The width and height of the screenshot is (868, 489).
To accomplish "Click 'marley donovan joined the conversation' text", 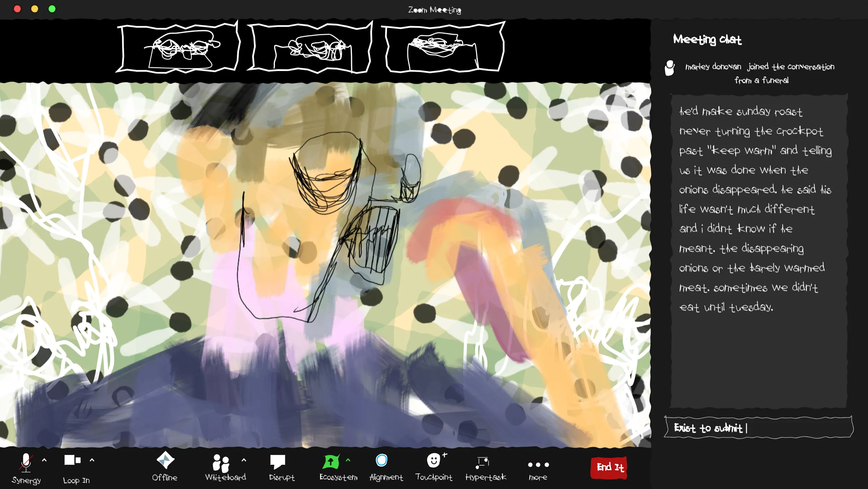I will coord(760,67).
